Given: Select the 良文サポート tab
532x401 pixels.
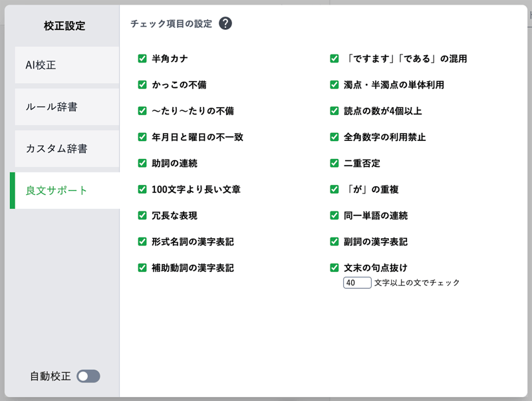Looking at the screenshot, I should tap(65, 191).
